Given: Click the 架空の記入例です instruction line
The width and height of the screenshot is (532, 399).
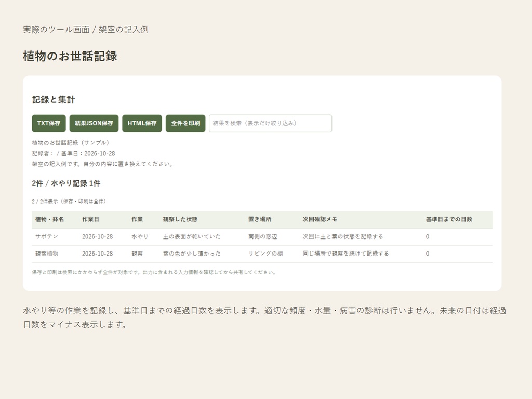Looking at the screenshot, I should click(102, 164).
